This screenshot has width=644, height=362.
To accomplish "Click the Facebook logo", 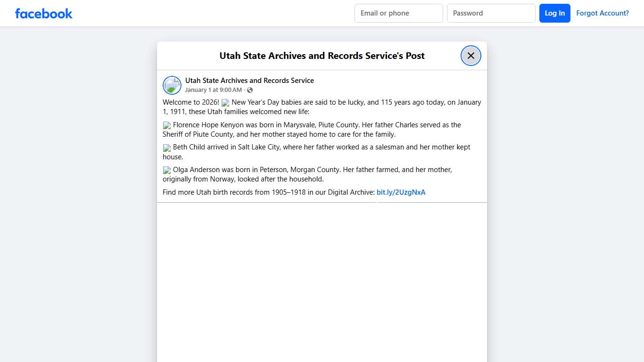I will tap(44, 13).
